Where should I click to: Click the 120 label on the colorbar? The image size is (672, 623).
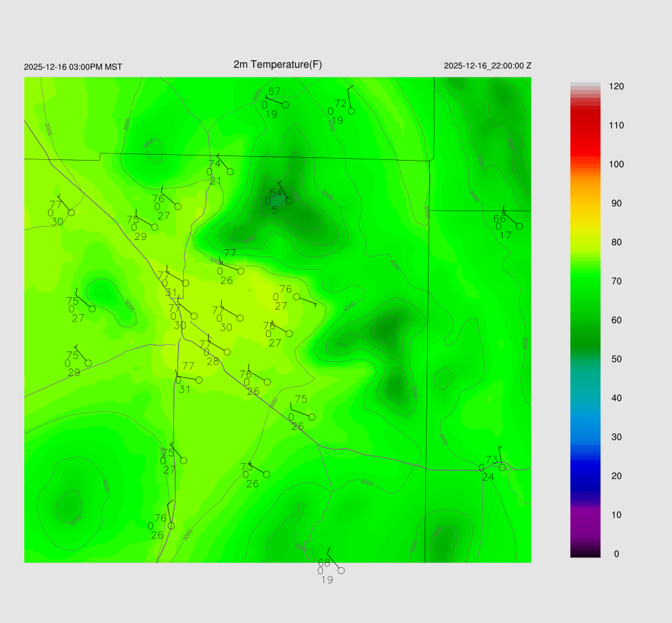click(616, 87)
